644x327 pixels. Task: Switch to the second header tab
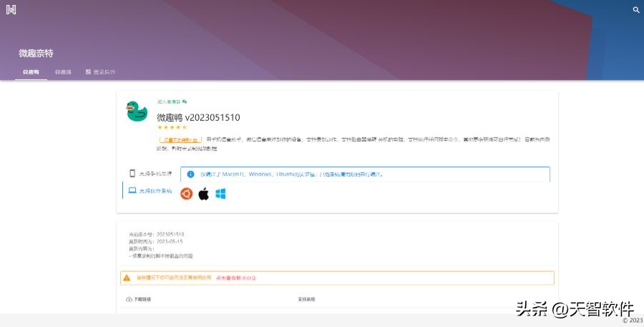pos(63,72)
